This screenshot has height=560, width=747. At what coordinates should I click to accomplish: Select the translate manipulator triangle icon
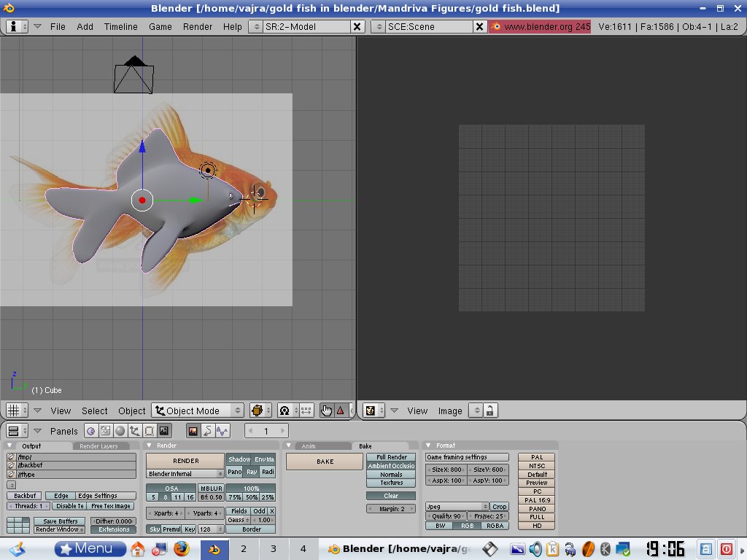[340, 411]
